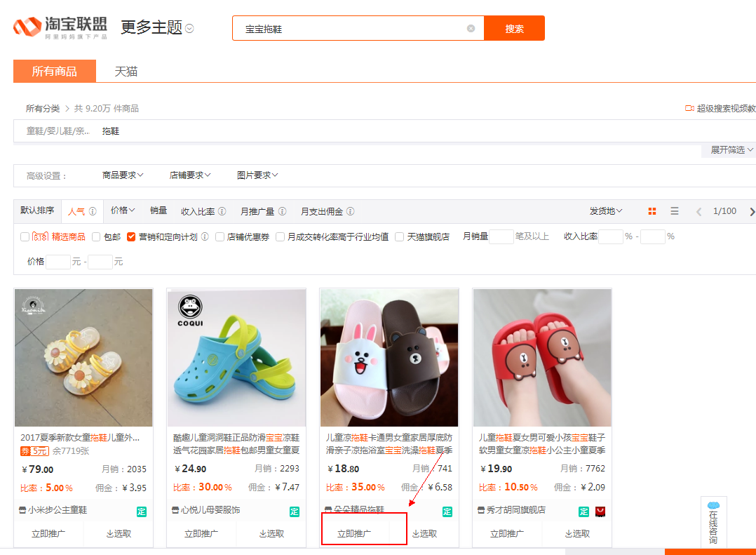Viewport: 756px width, 555px height.
Task: Click the info icon next to 收入比率 sort
Action: pos(222,211)
